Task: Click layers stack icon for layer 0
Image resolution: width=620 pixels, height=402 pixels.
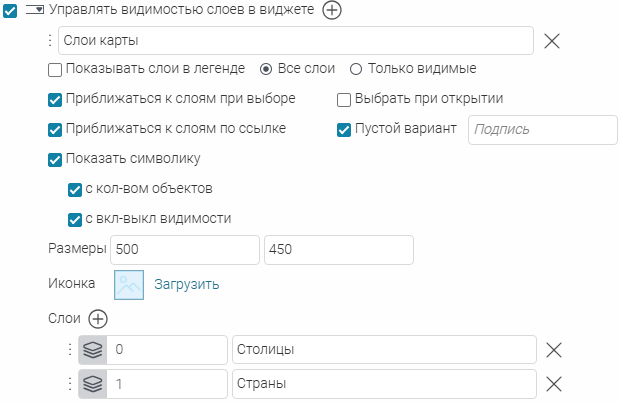Action: coord(93,350)
